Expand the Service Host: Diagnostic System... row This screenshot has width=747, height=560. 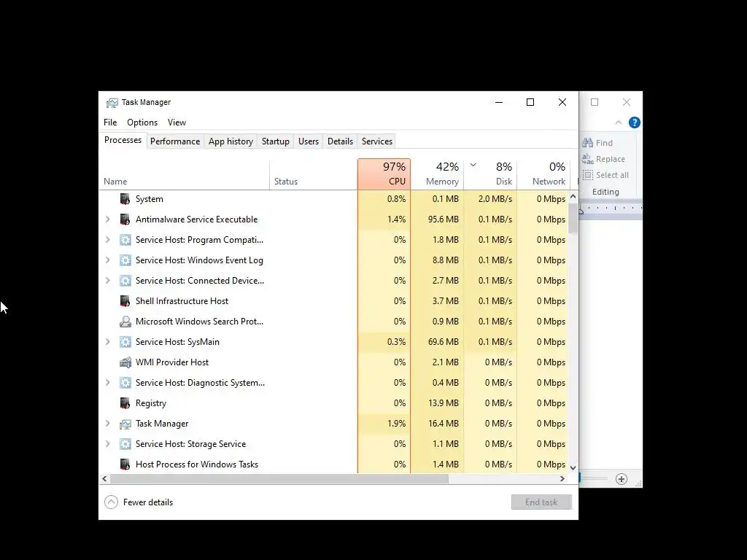pyautogui.click(x=108, y=383)
